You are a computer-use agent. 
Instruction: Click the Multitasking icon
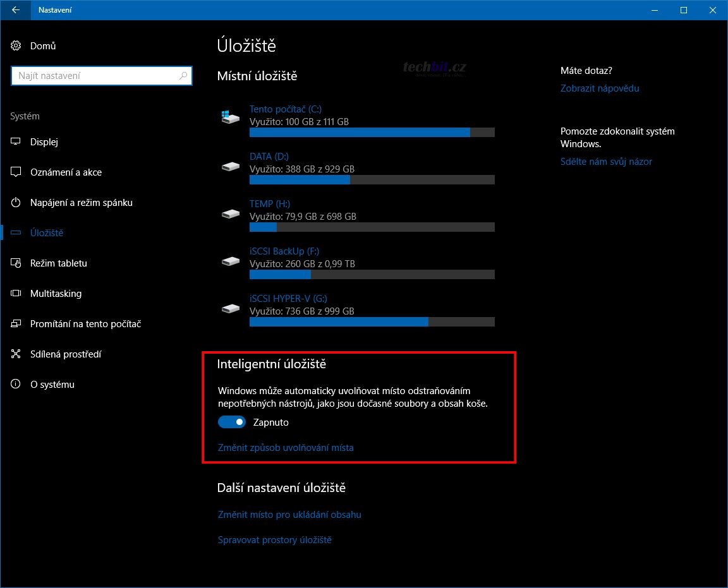pyautogui.click(x=16, y=293)
